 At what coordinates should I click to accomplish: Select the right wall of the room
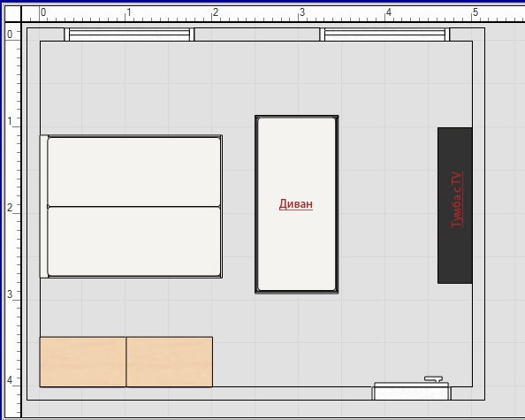pos(479,214)
